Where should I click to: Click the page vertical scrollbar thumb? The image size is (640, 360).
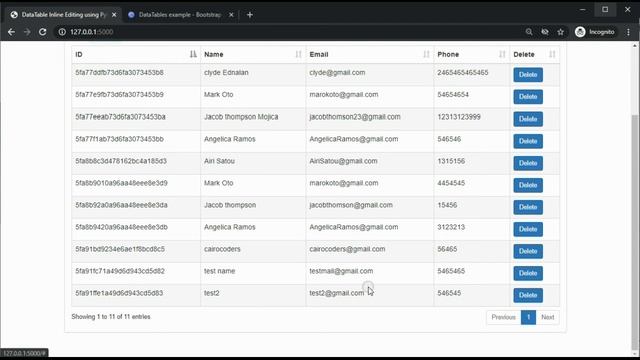(635, 231)
